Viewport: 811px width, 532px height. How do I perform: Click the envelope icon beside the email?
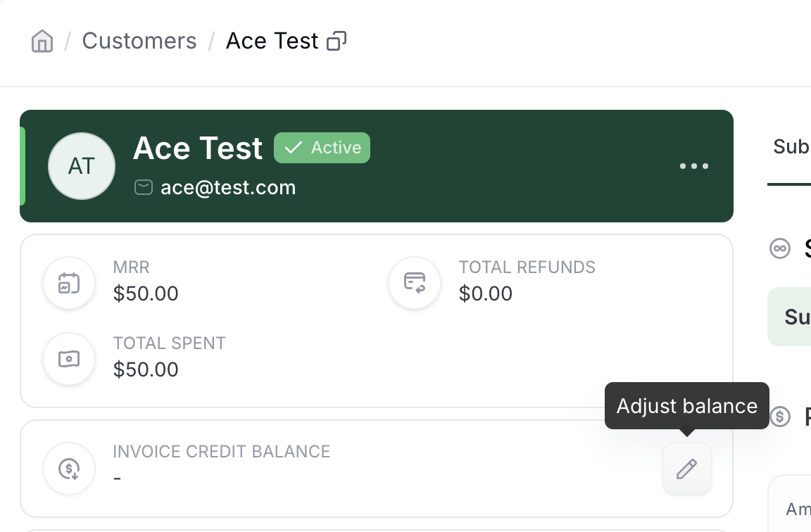coord(144,187)
